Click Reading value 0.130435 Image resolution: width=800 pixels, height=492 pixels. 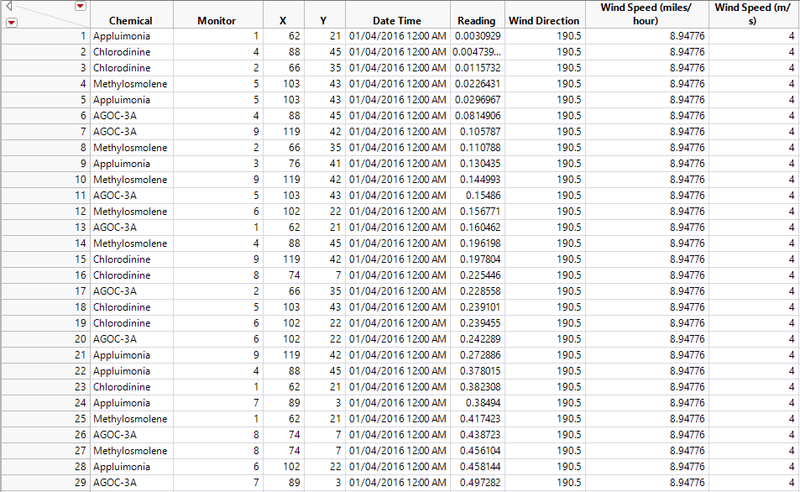tap(480, 164)
